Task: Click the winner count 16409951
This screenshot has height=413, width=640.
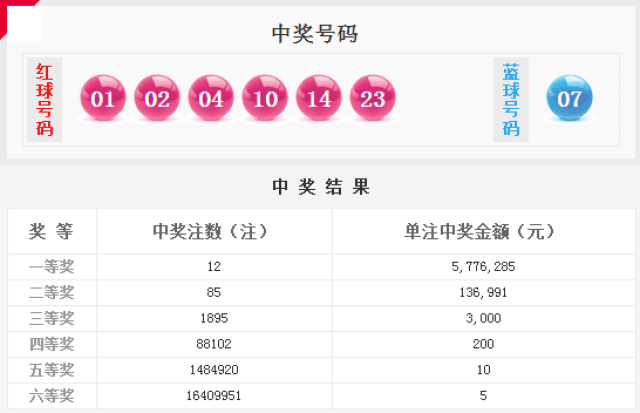Action: 214,395
